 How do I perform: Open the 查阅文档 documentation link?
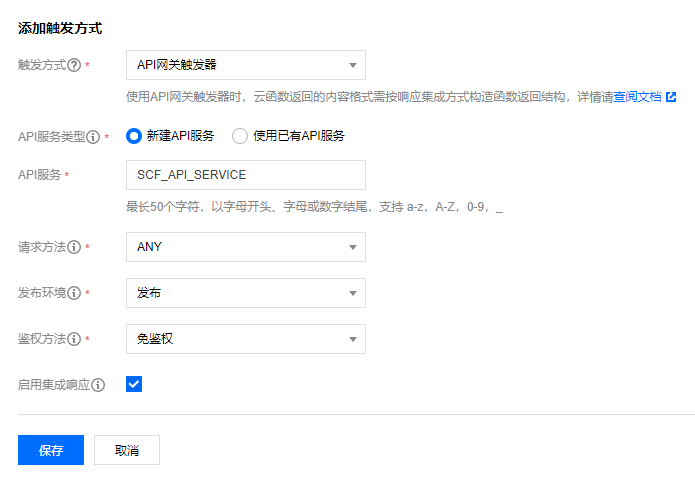click(x=637, y=97)
